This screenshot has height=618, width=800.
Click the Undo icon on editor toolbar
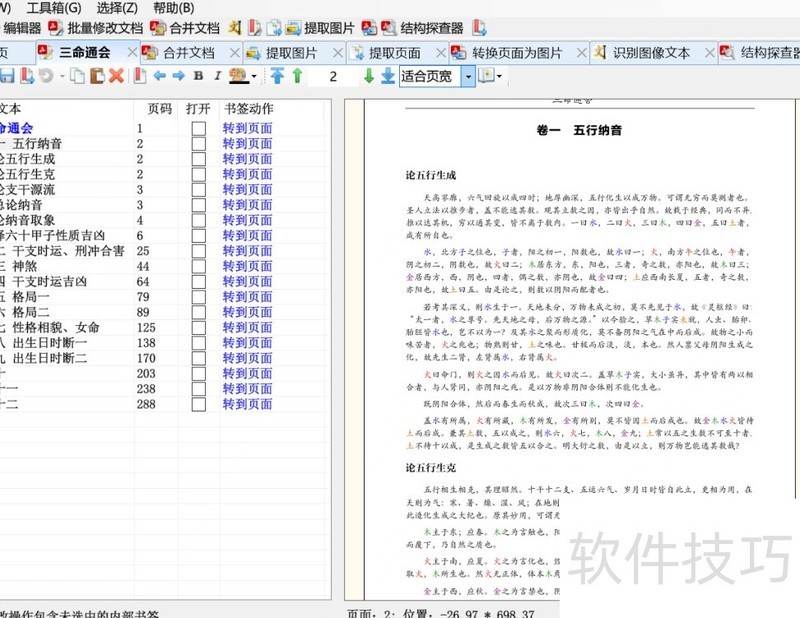click(x=45, y=76)
